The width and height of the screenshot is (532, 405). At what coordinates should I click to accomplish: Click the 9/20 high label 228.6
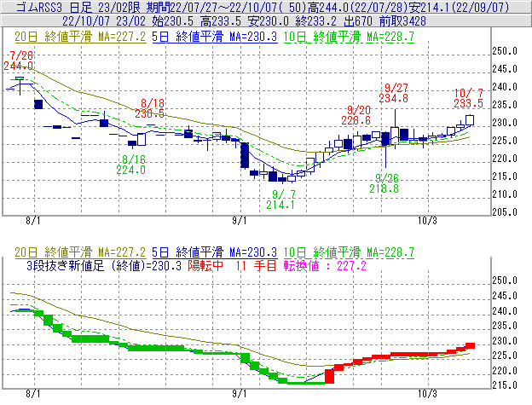click(x=356, y=120)
